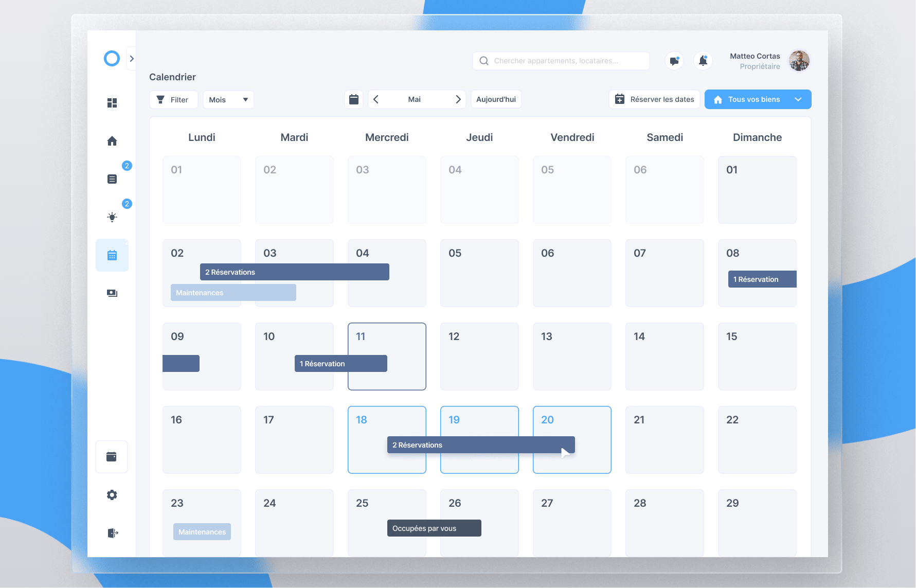Click the date picker calendar icon
This screenshot has height=588, width=916.
tap(354, 99)
